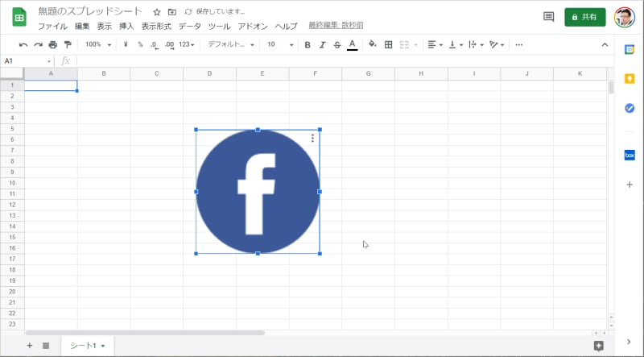
Task: Open the シート1 tab dropdown arrow
Action: (x=103, y=346)
